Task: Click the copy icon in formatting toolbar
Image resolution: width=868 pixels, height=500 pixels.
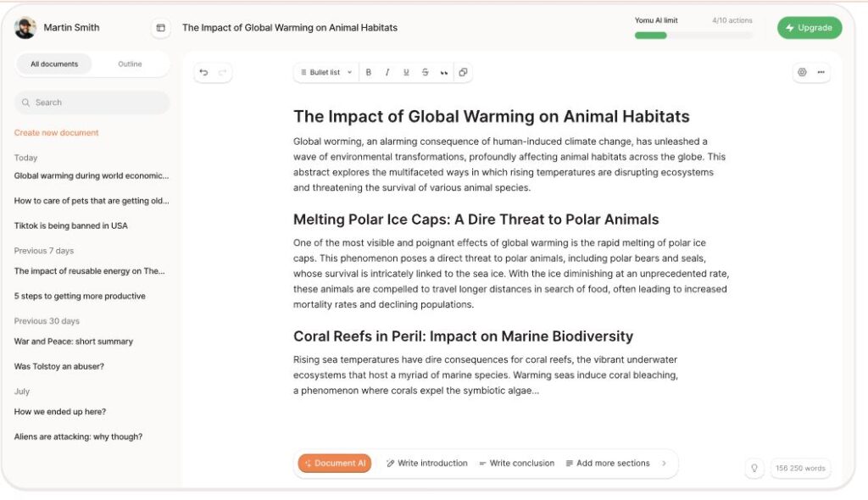Action: pyautogui.click(x=463, y=72)
